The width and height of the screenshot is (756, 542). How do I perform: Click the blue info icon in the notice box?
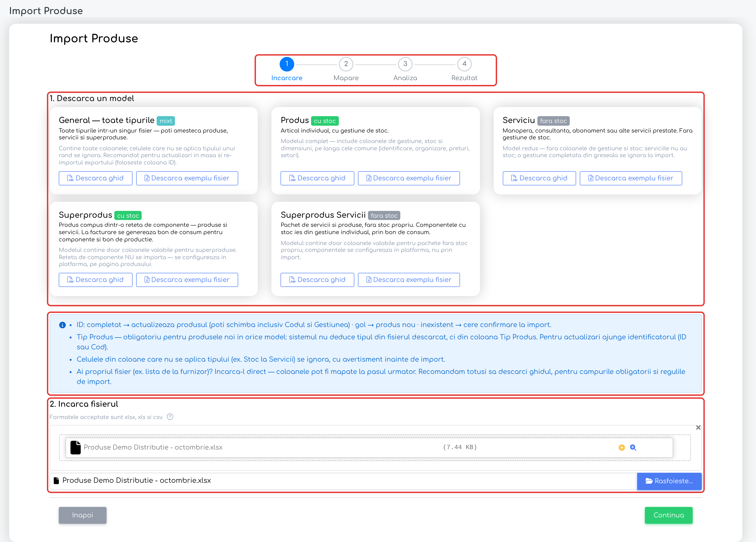(62, 325)
